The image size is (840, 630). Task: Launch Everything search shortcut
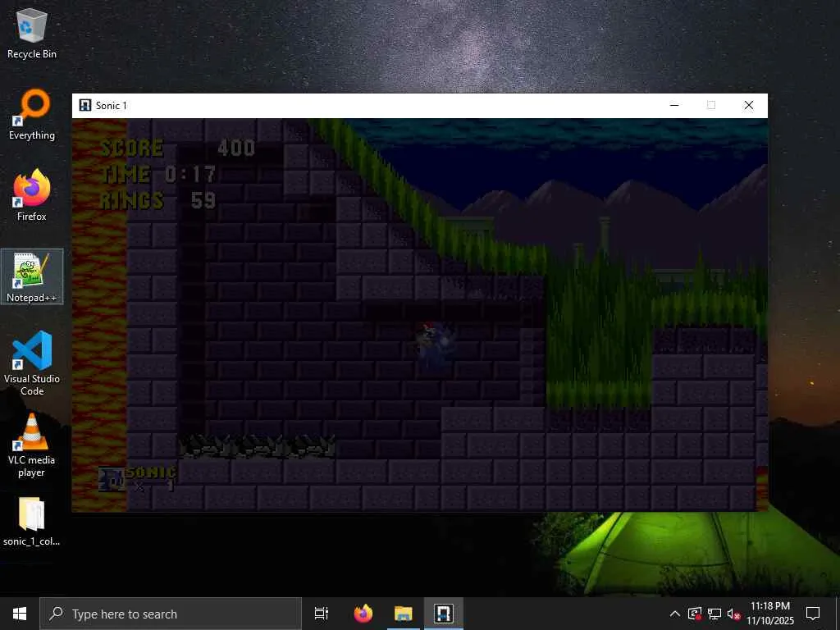[x=32, y=115]
